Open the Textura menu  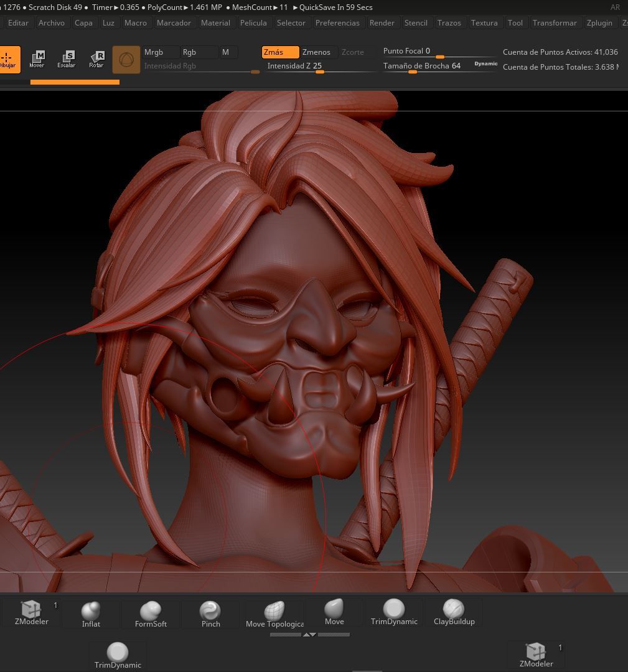tap(484, 23)
